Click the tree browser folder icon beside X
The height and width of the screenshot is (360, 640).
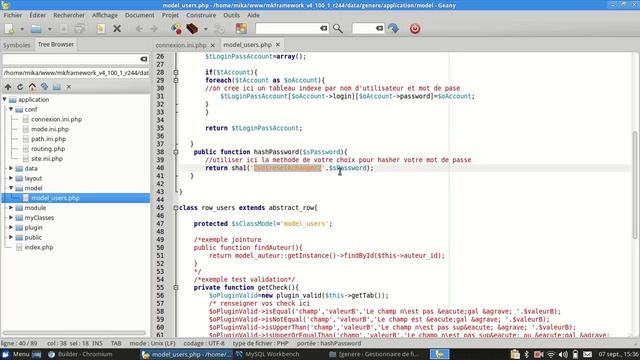pyautogui.click(x=57, y=87)
